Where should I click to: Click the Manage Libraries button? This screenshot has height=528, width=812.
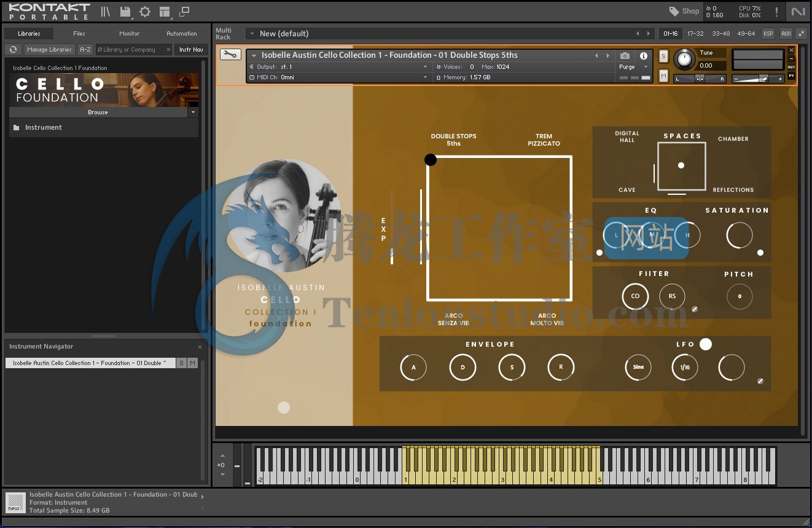tap(50, 50)
